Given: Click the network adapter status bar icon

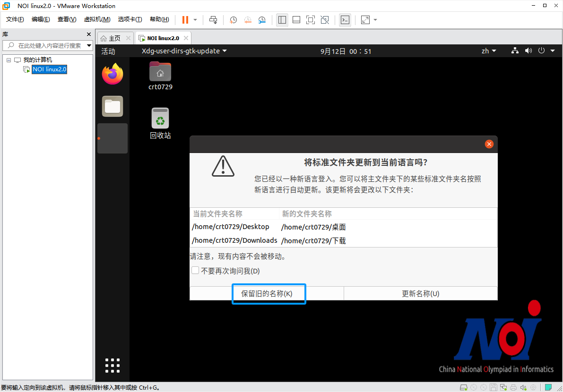Looking at the screenshot, I should 503,387.
